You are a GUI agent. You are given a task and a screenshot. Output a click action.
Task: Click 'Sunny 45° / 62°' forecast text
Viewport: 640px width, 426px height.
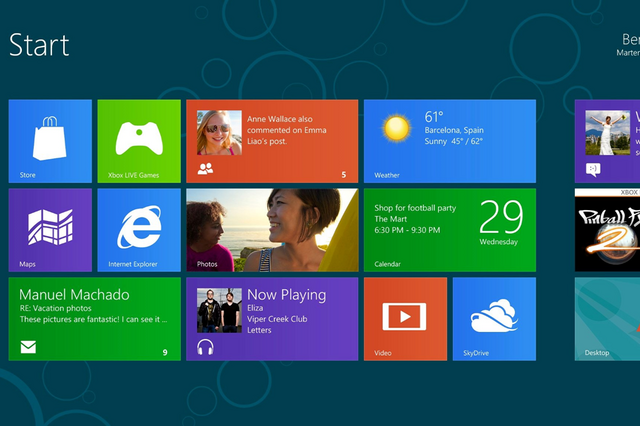[454, 141]
